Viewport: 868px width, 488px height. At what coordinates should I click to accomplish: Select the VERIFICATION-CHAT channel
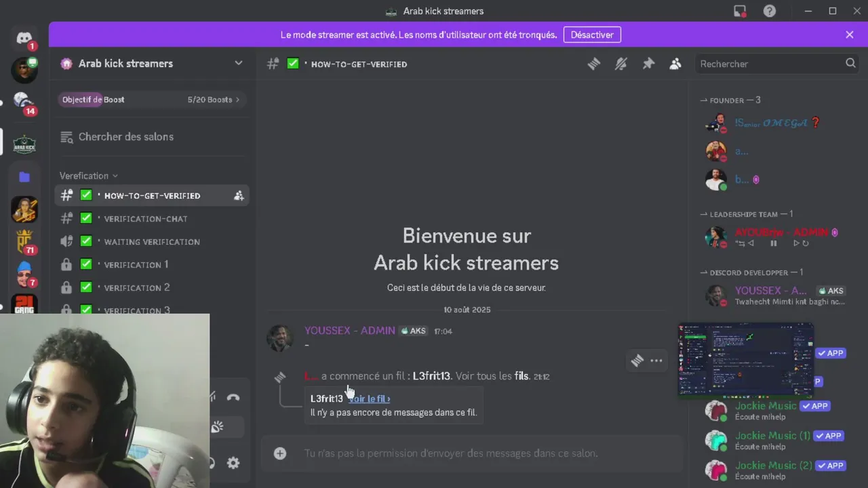click(152, 218)
